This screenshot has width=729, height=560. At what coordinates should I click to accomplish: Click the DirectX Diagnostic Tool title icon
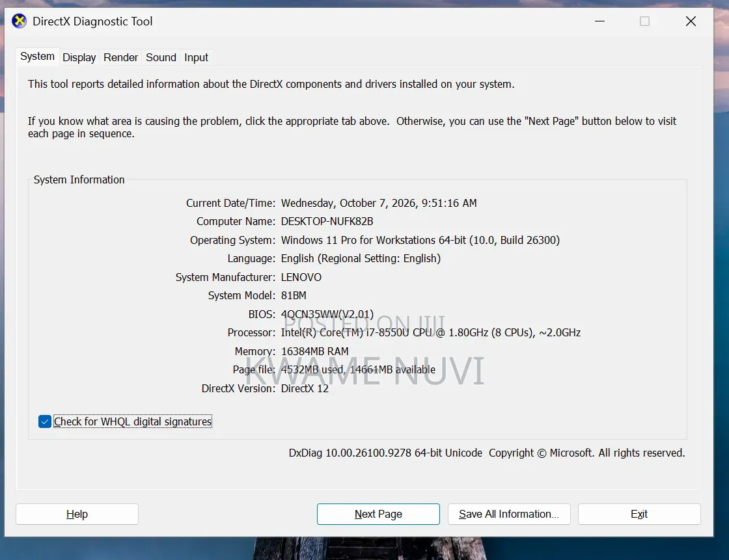[x=19, y=21]
